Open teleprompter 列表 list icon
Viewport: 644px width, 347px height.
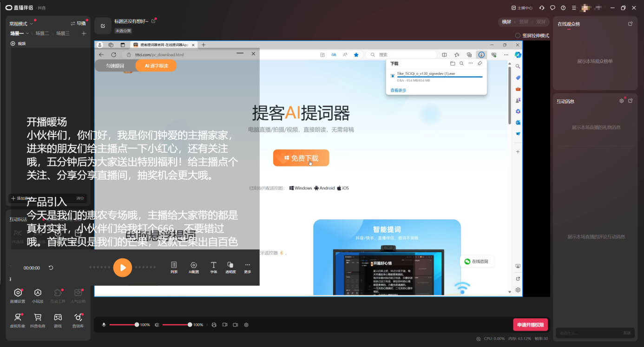pos(174,265)
